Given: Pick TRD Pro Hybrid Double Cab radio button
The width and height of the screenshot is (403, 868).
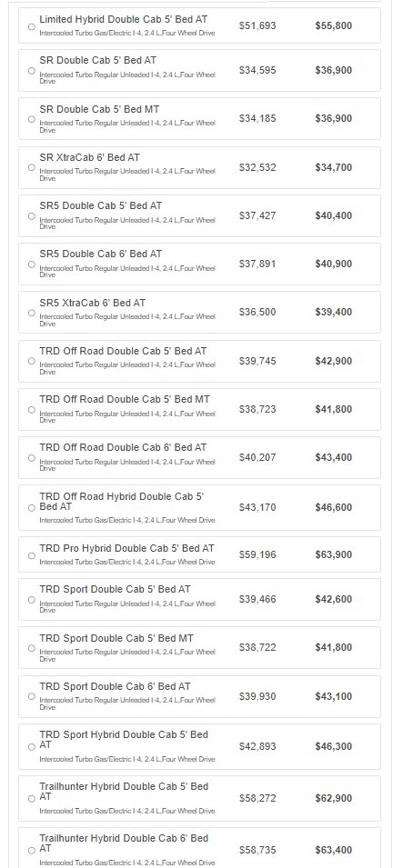Looking at the screenshot, I should [x=32, y=555].
